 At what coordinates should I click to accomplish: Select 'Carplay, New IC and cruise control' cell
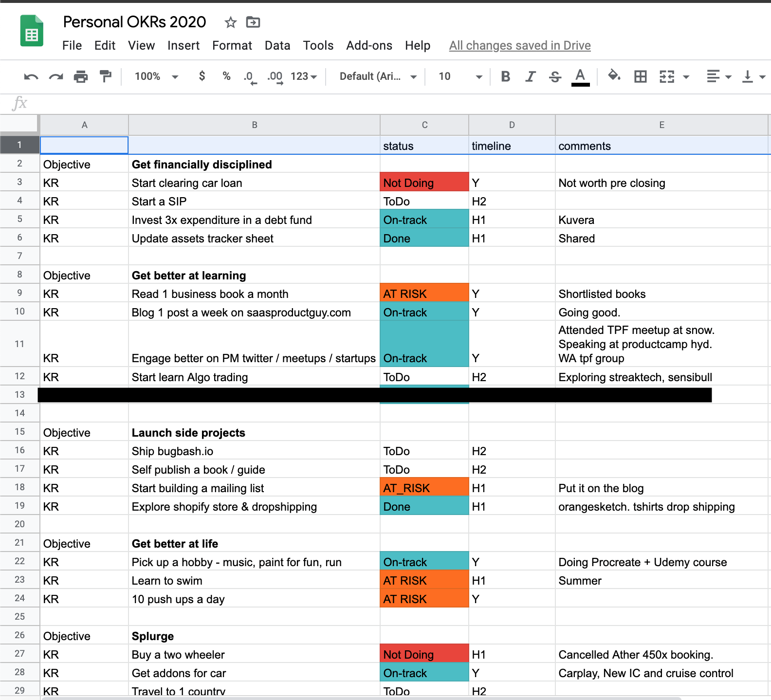[x=662, y=672]
